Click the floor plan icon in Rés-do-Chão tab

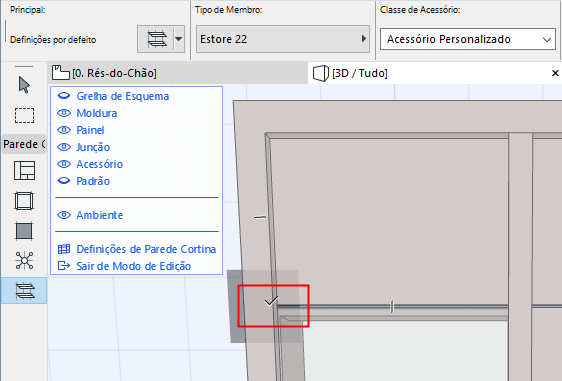click(x=61, y=73)
